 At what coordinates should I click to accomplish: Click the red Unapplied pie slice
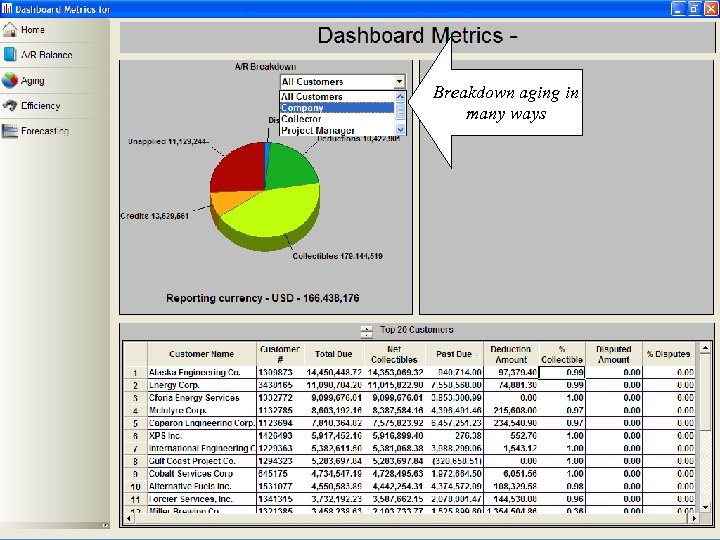pos(241,168)
